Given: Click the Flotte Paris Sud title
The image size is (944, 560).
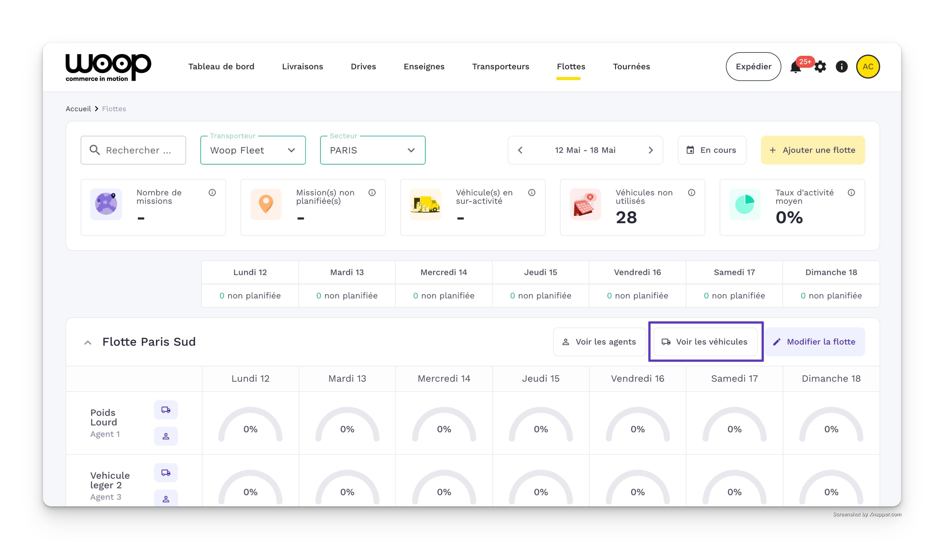Looking at the screenshot, I should [x=149, y=342].
